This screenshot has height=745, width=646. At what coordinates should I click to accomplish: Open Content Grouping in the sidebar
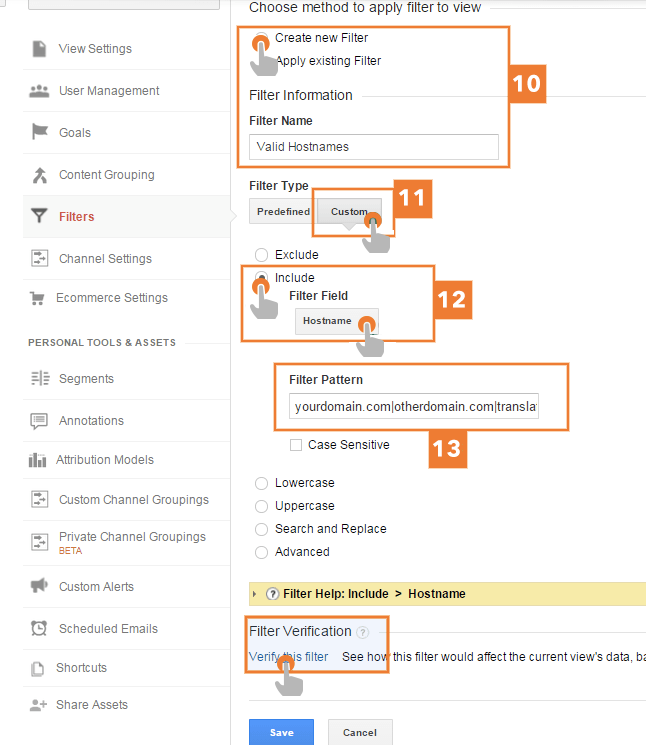coord(106,175)
